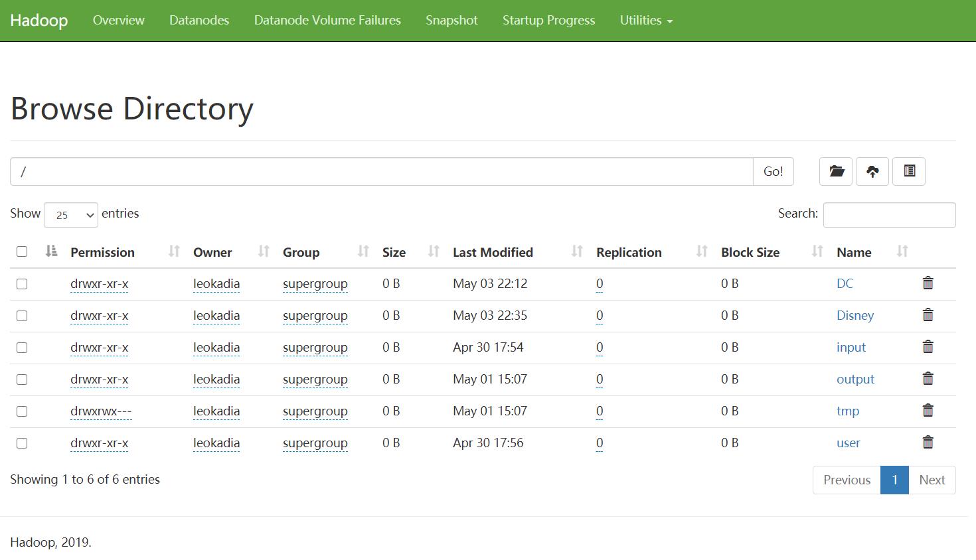
Task: Sort by the Block Size sort icon
Action: (817, 251)
